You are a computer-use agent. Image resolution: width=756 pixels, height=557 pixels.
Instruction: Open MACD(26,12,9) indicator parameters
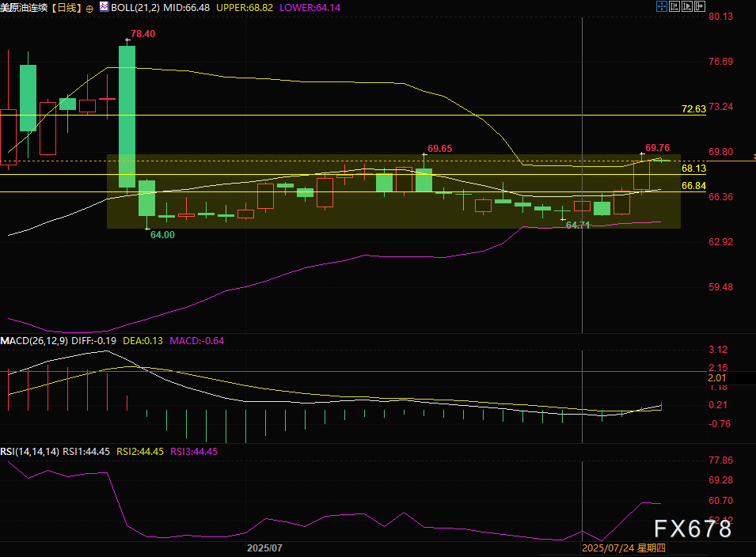pos(34,340)
